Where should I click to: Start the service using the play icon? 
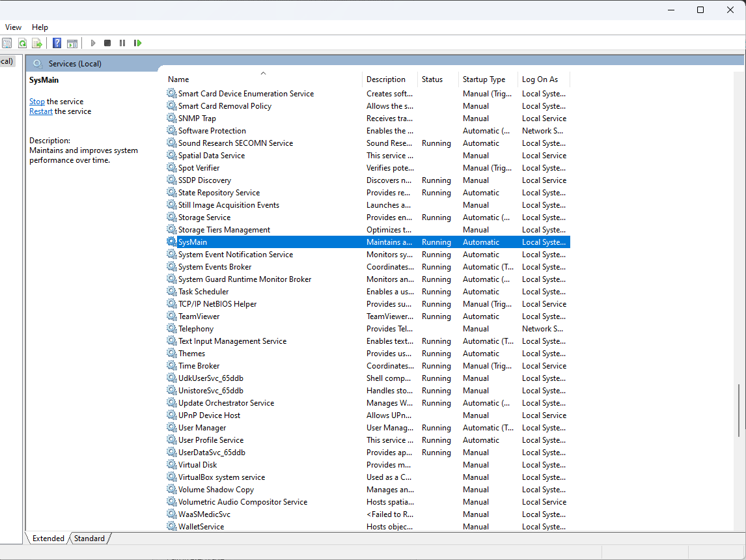[92, 43]
